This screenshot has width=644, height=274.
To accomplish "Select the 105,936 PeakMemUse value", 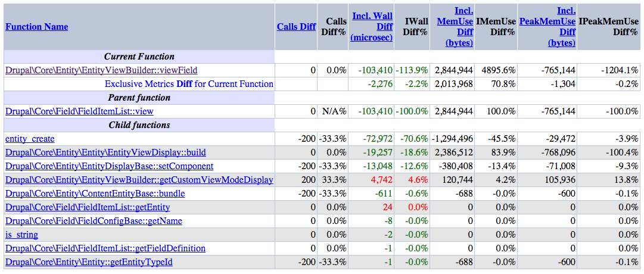I will [x=560, y=180].
